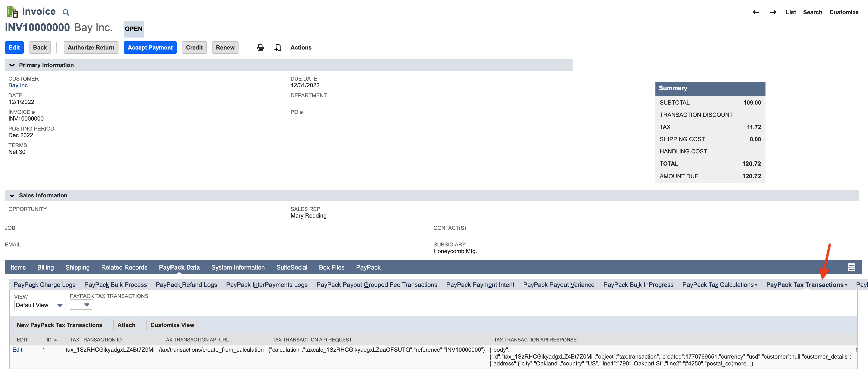Click the Accept Payment button
This screenshot has height=377, width=868.
[150, 47]
